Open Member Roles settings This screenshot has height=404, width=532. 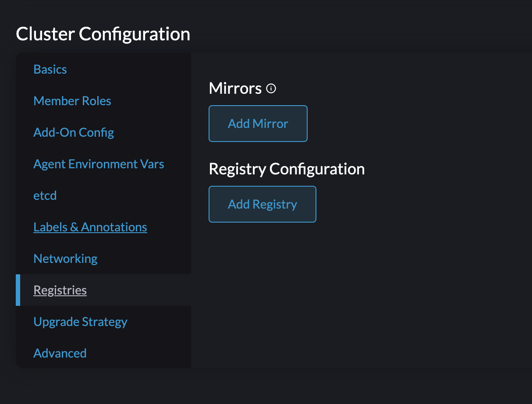[72, 100]
